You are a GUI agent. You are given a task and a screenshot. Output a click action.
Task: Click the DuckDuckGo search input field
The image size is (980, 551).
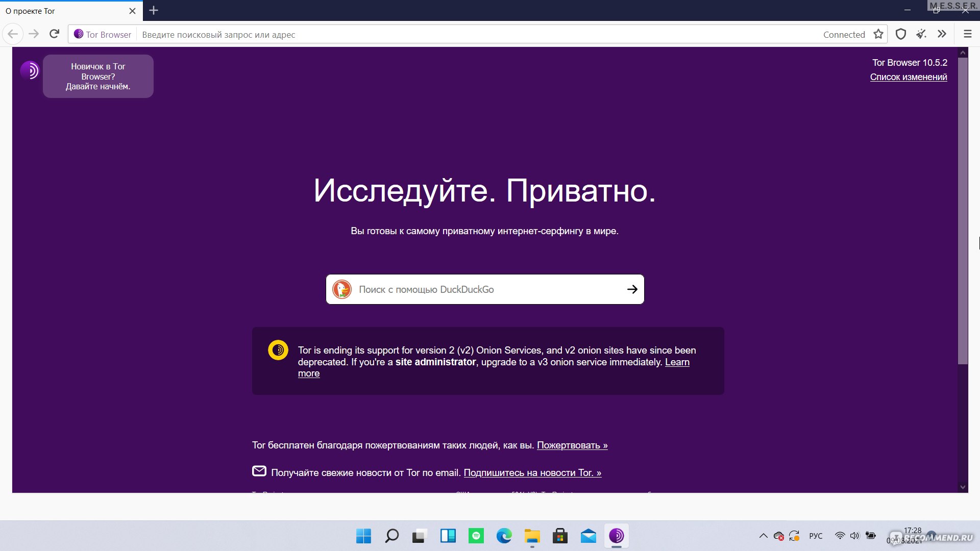click(x=484, y=289)
